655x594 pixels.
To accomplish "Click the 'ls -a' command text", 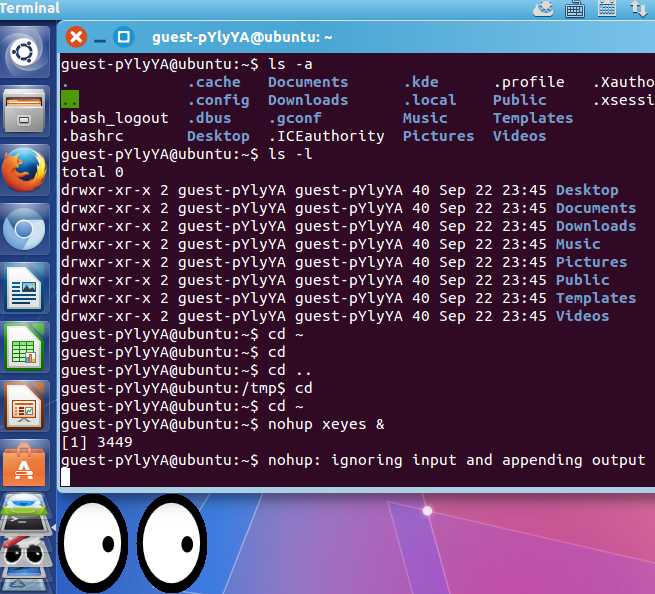I will pos(290,64).
